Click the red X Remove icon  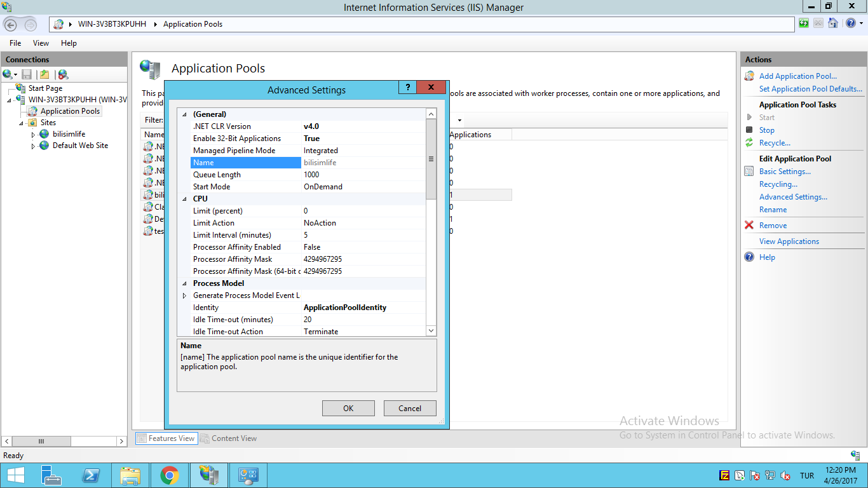(749, 226)
